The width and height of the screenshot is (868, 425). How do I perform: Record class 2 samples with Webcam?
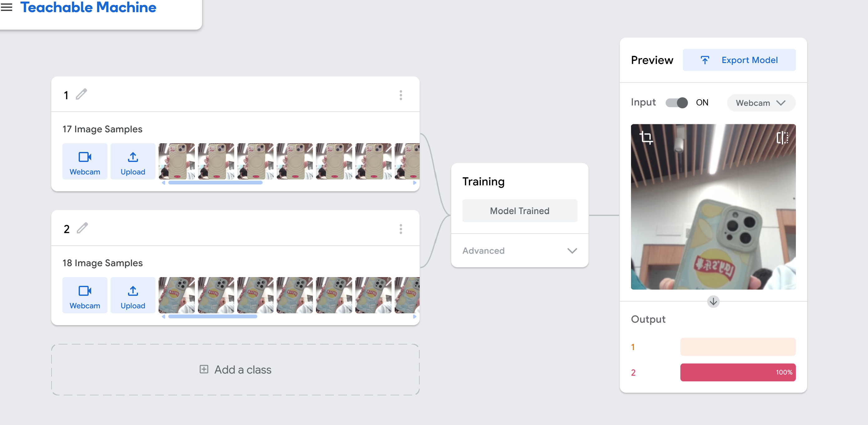coord(85,295)
